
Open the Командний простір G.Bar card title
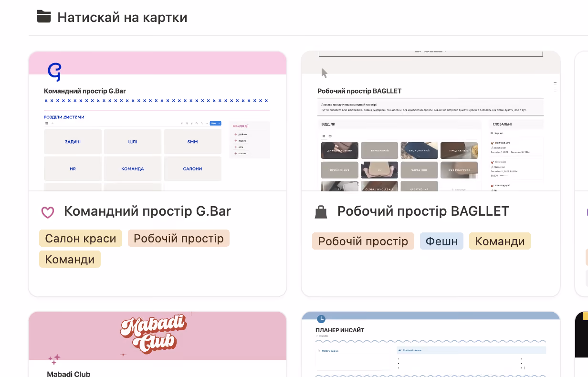[147, 211]
